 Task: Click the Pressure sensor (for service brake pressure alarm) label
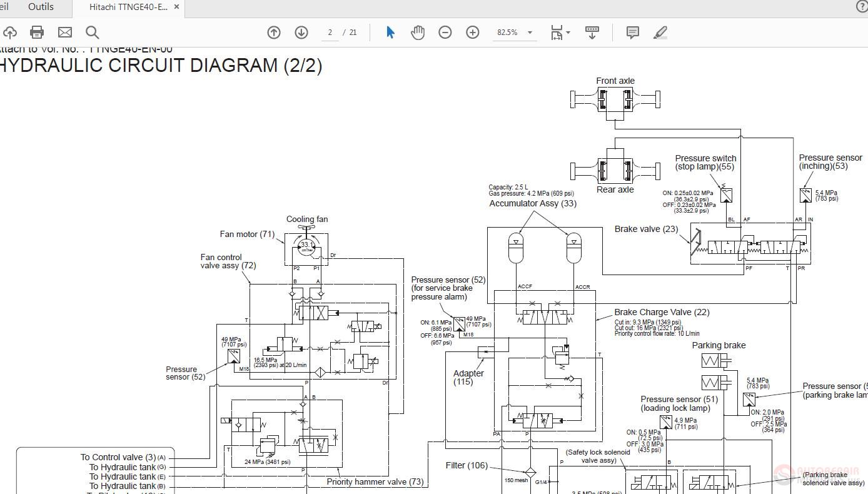(448, 288)
